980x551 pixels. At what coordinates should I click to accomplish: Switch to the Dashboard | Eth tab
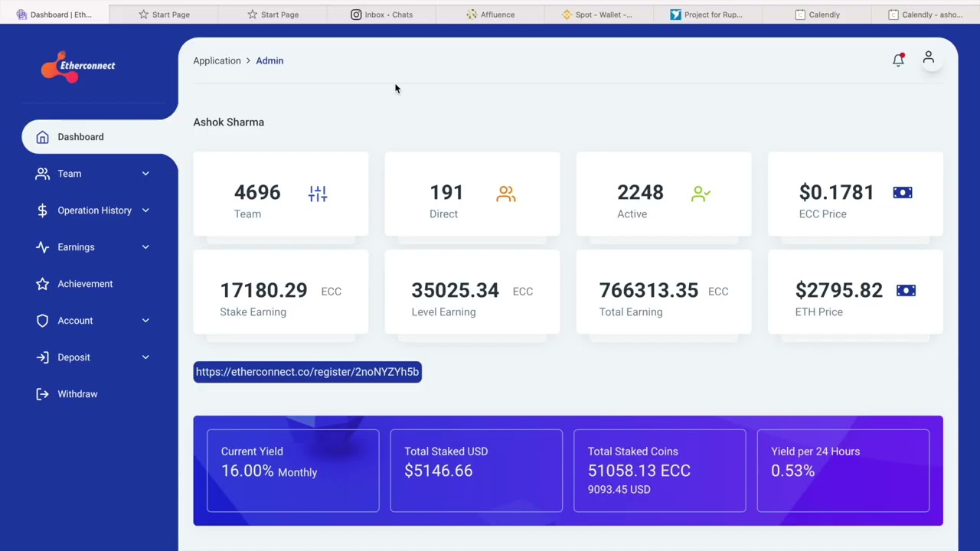[x=54, y=15]
